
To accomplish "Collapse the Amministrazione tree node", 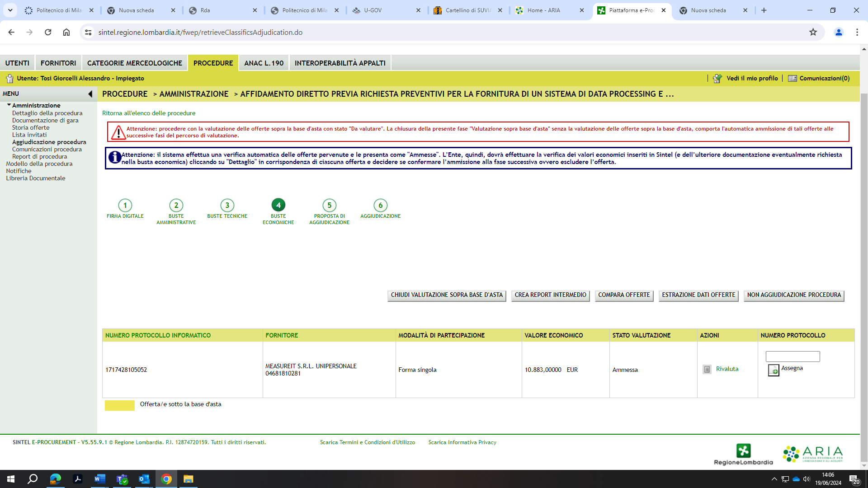I will click(x=9, y=105).
